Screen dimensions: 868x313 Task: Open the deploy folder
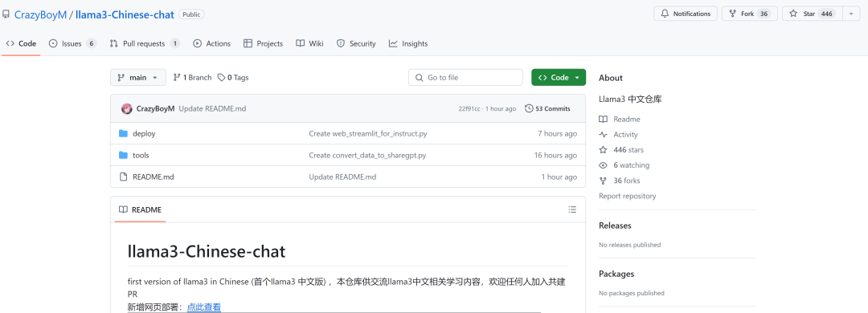click(x=144, y=133)
